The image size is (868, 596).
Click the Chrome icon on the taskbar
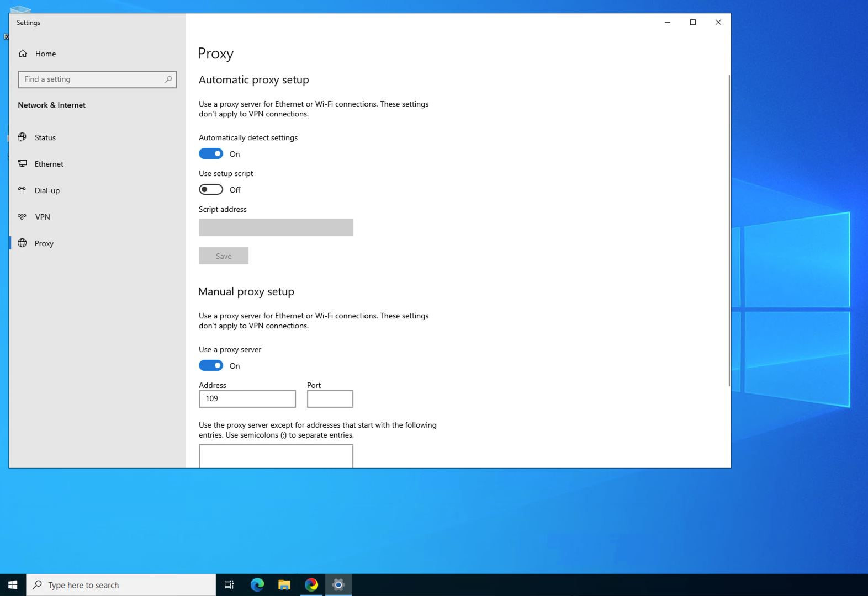point(311,584)
